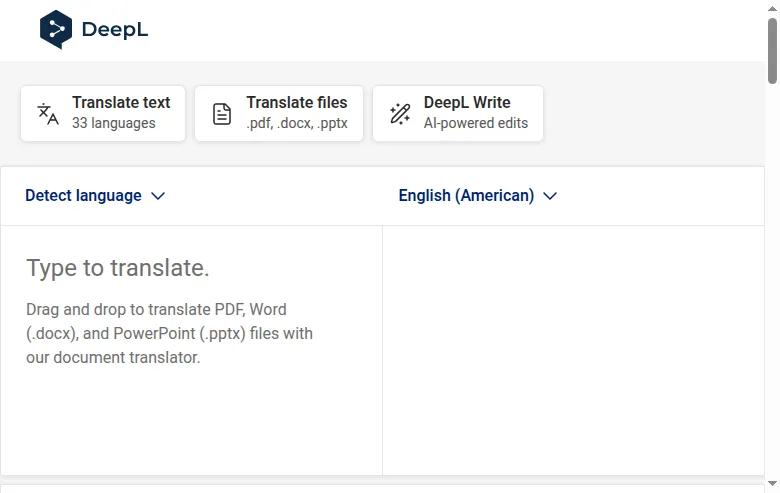Click the 'AI-powered edits' subtitle text
Image resolution: width=780 pixels, height=493 pixels.
[476, 123]
